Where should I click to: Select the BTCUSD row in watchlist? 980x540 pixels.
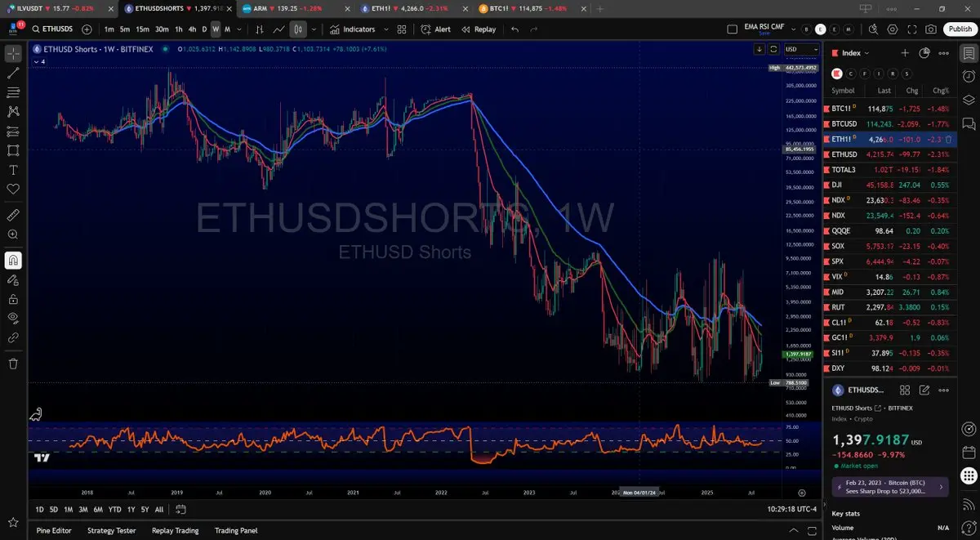890,124
